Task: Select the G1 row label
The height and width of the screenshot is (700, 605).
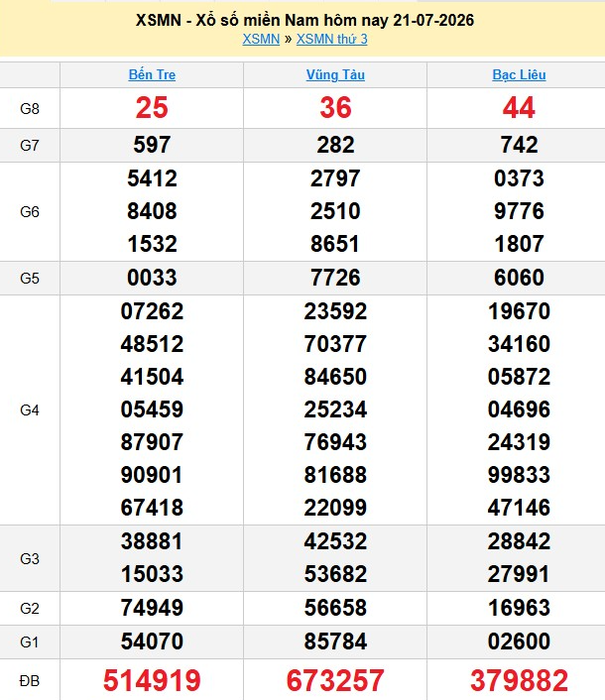Action: [x=30, y=642]
